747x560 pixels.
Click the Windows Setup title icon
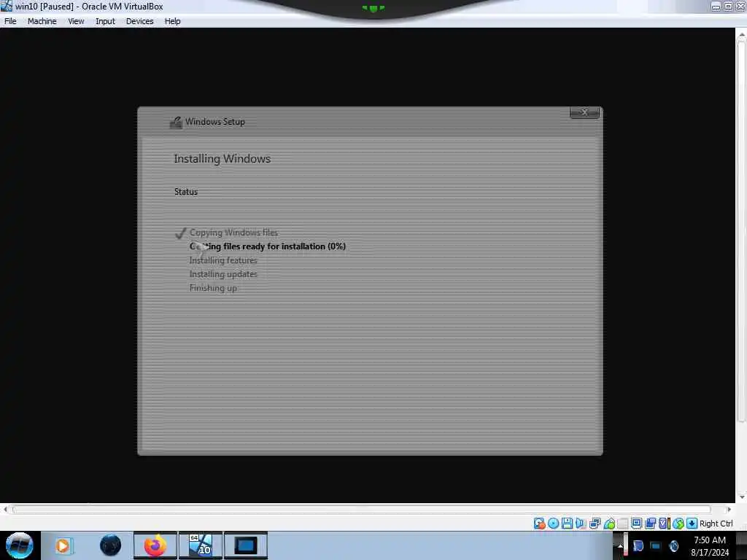[x=176, y=122]
